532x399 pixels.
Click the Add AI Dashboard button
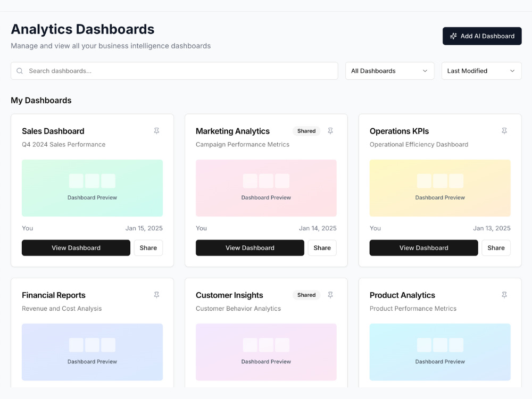point(482,36)
